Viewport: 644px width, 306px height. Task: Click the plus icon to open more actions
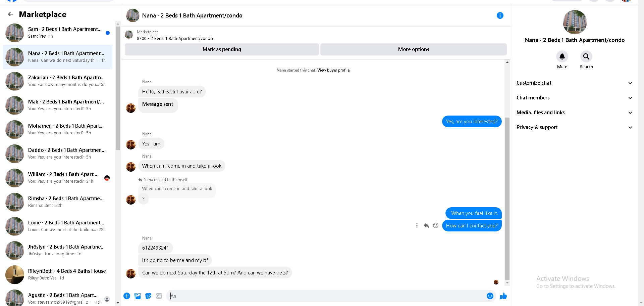[x=127, y=296]
